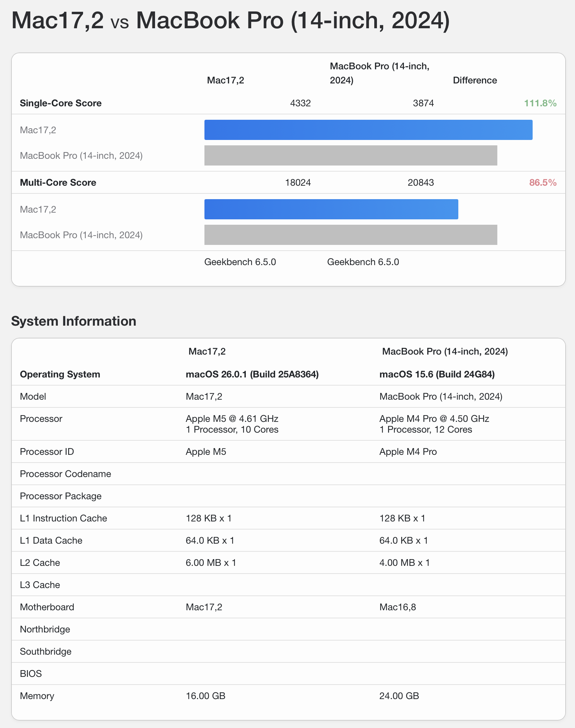The width and height of the screenshot is (575, 728).
Task: Select the multi-core score 18024
Action: pyautogui.click(x=298, y=183)
